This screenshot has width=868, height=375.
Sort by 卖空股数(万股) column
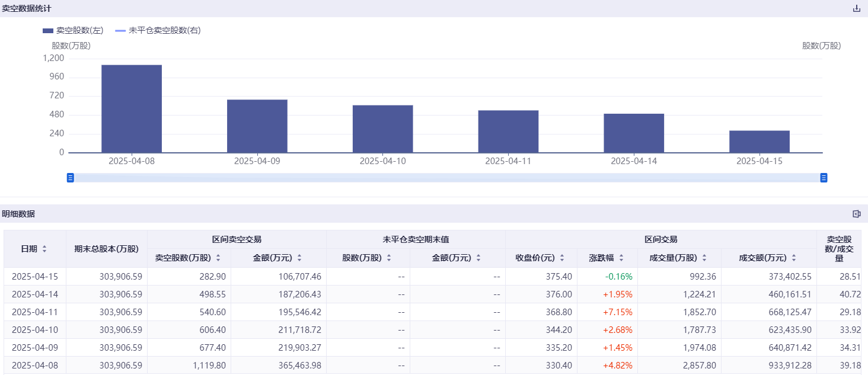(x=218, y=258)
